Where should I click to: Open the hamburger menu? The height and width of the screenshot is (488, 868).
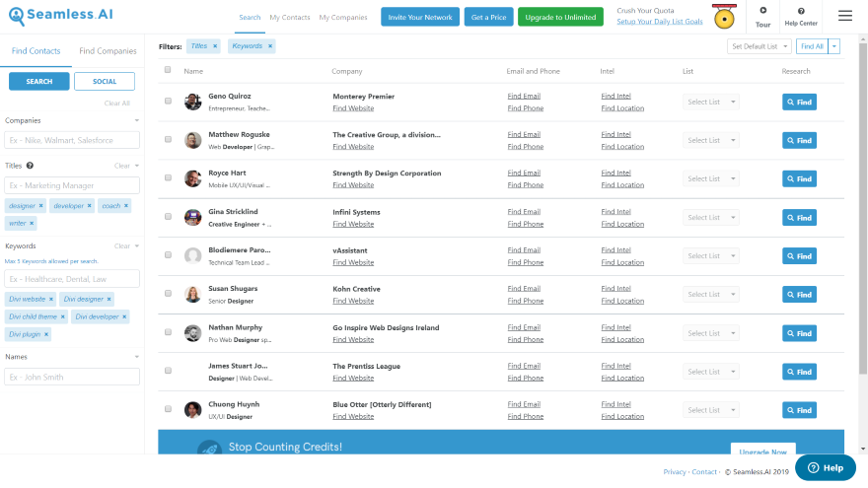point(844,16)
